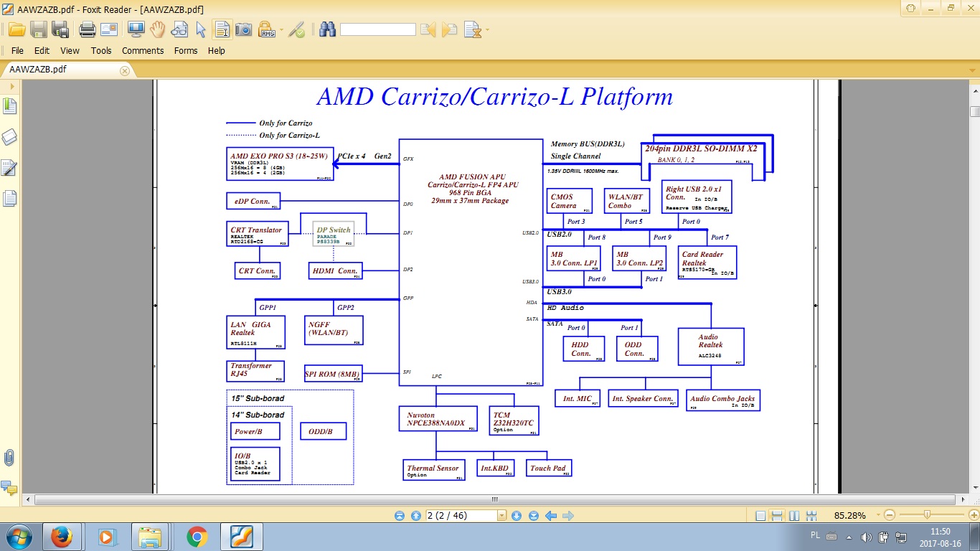The image size is (980, 551).
Task: Click the zoom out minus button
Action: [x=890, y=515]
